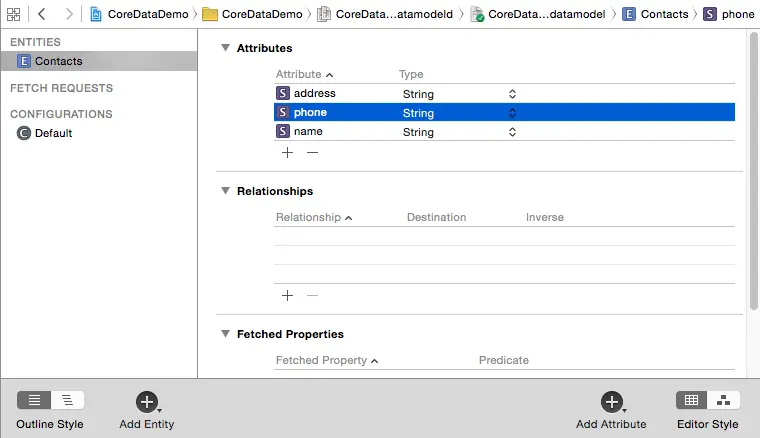Open type dropdown for name

(512, 132)
